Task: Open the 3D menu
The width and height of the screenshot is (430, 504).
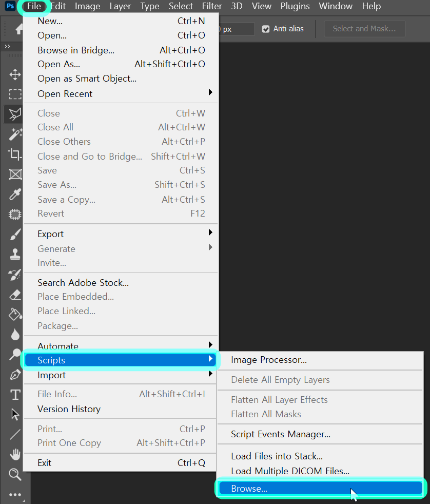Action: [237, 6]
